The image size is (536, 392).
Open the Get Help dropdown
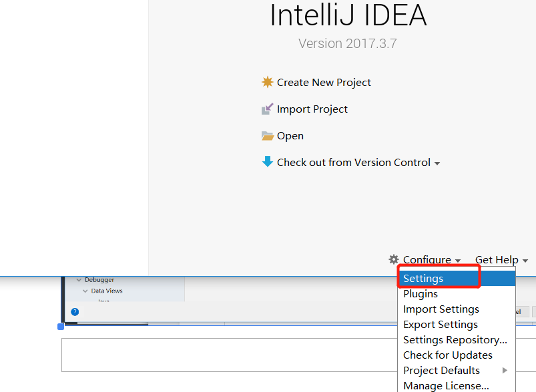click(501, 260)
